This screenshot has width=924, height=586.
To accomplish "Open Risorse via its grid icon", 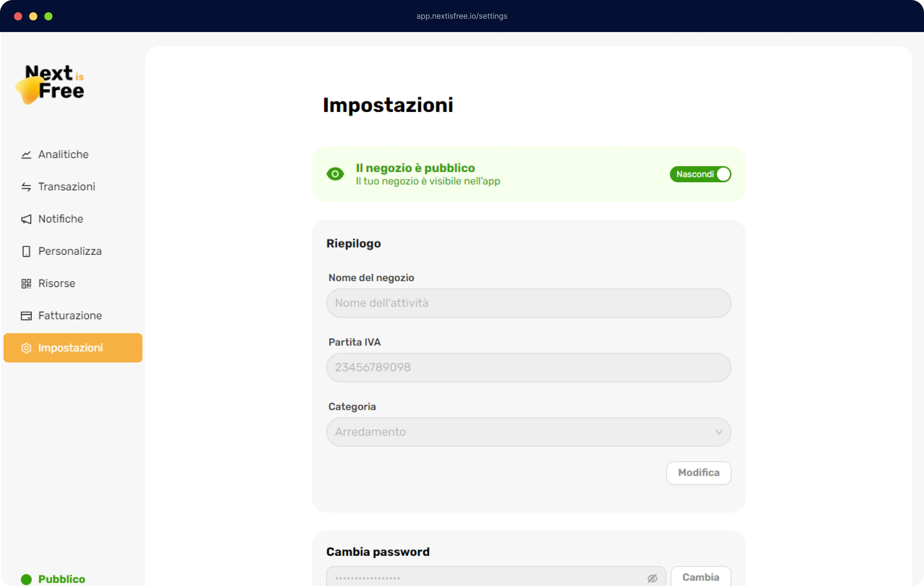I will (x=26, y=284).
